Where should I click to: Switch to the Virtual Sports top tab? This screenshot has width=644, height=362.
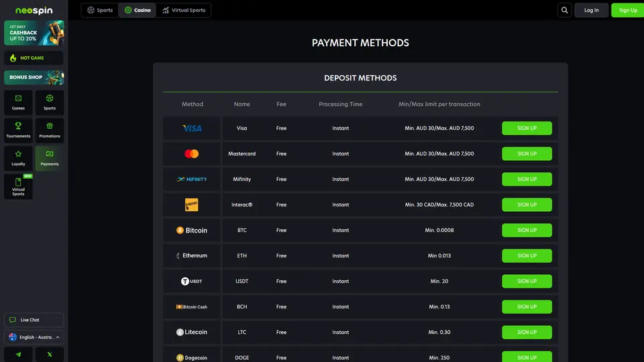tap(184, 10)
